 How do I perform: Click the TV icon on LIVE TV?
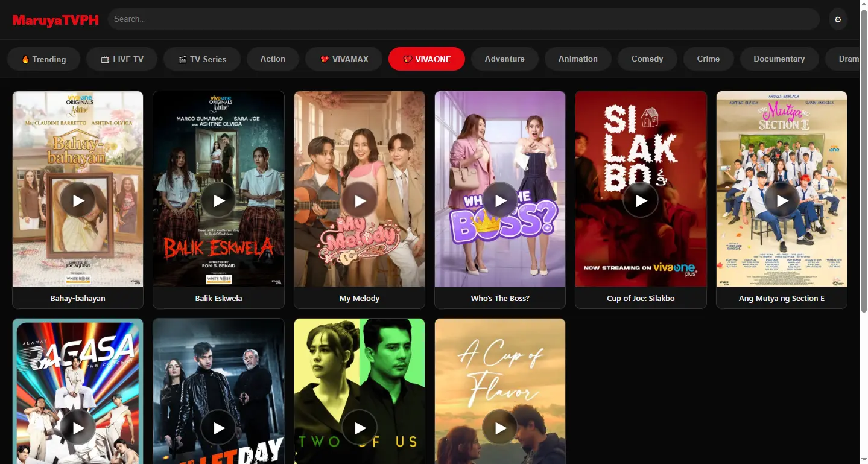[105, 60]
